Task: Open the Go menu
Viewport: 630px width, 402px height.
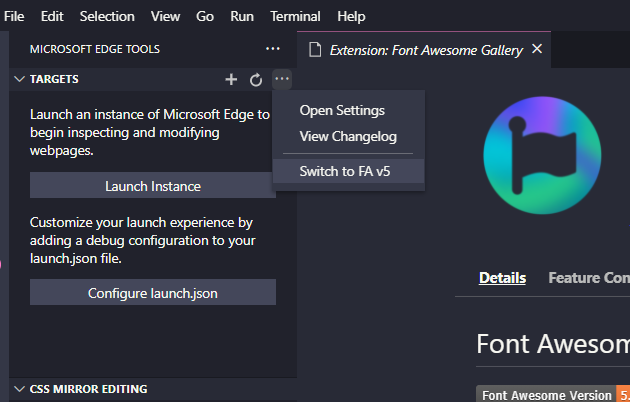Action: point(205,16)
